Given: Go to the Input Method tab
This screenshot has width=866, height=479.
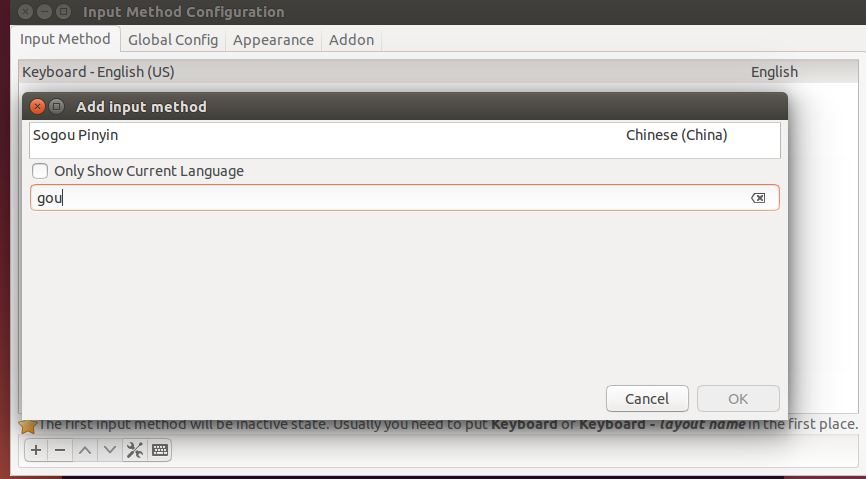Looking at the screenshot, I should [65, 39].
